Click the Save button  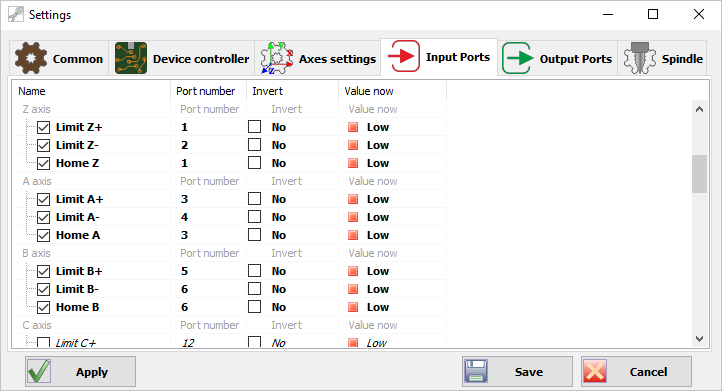click(x=518, y=371)
